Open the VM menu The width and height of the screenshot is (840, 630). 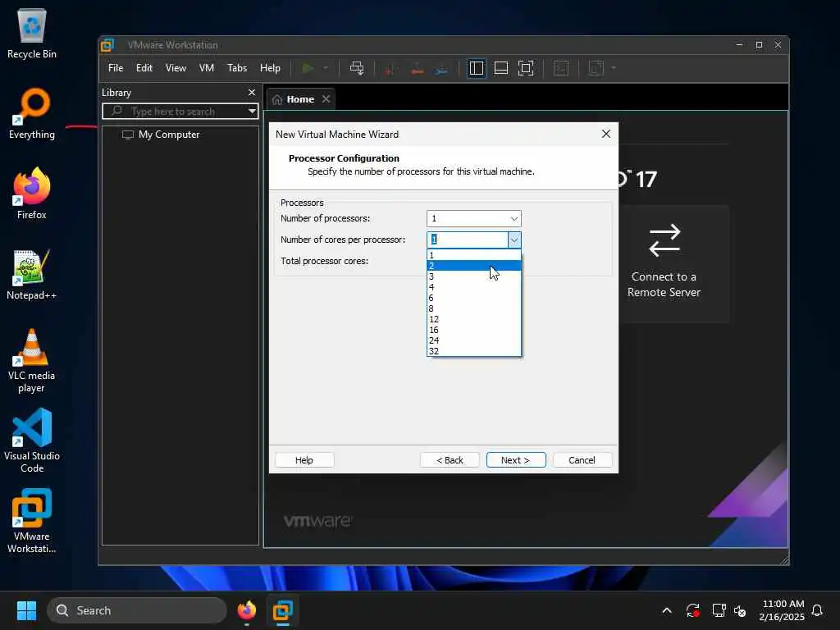206,68
